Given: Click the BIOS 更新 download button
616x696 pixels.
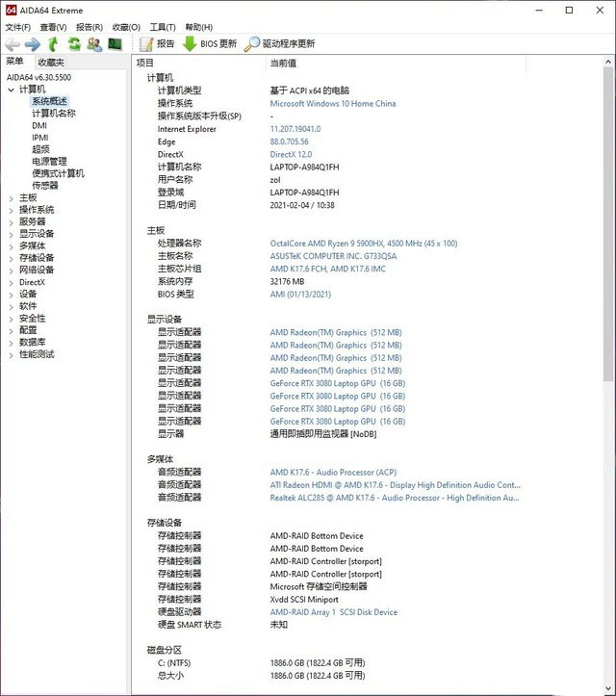Looking at the screenshot, I should (210, 44).
